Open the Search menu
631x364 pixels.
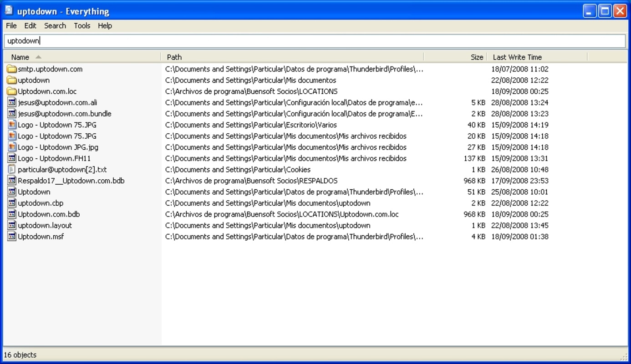pos(55,26)
